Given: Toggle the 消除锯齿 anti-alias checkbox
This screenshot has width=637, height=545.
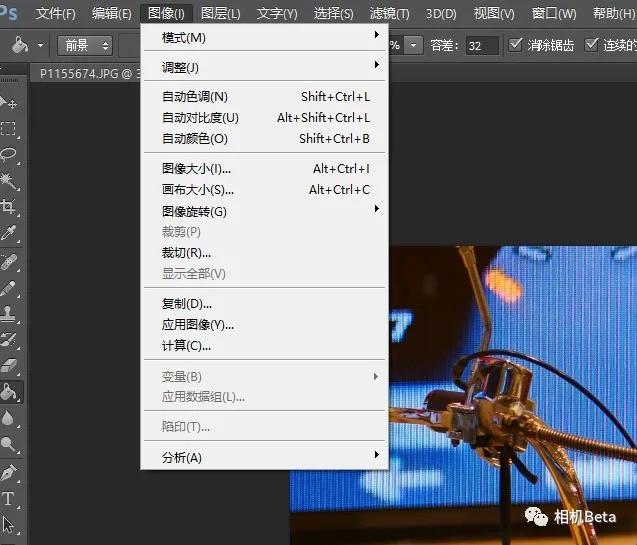Looking at the screenshot, I should coord(515,45).
